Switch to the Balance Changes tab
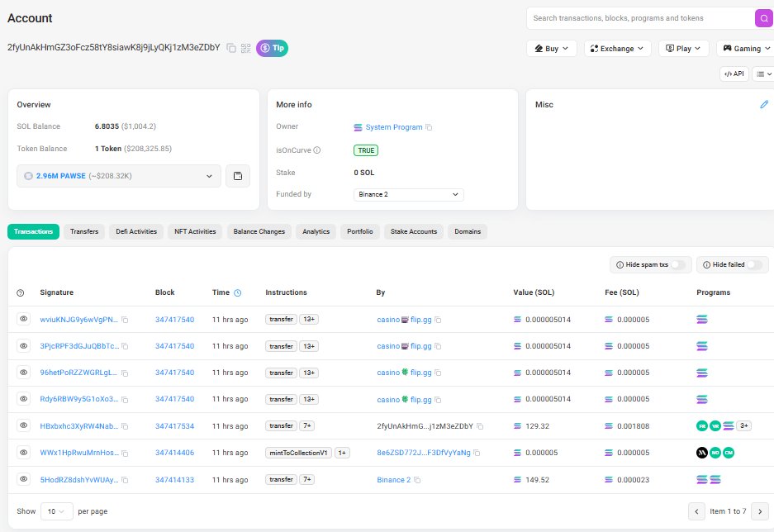This screenshot has width=774, height=532. [x=259, y=231]
